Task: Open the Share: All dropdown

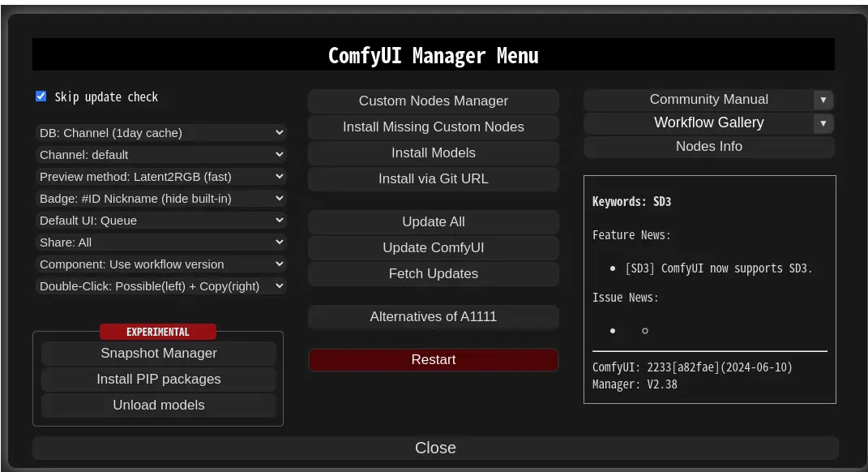Action: click(161, 242)
